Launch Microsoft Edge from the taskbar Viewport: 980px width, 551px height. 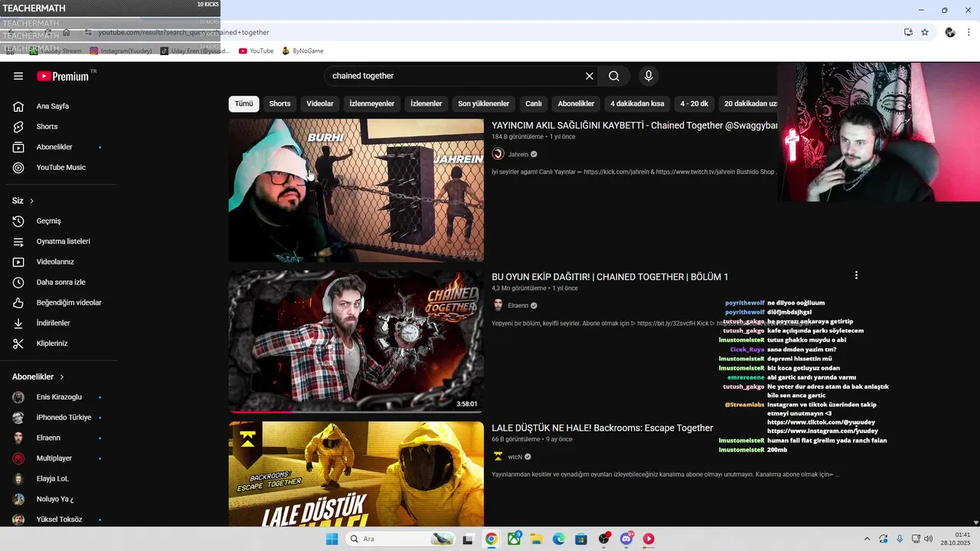click(x=559, y=539)
